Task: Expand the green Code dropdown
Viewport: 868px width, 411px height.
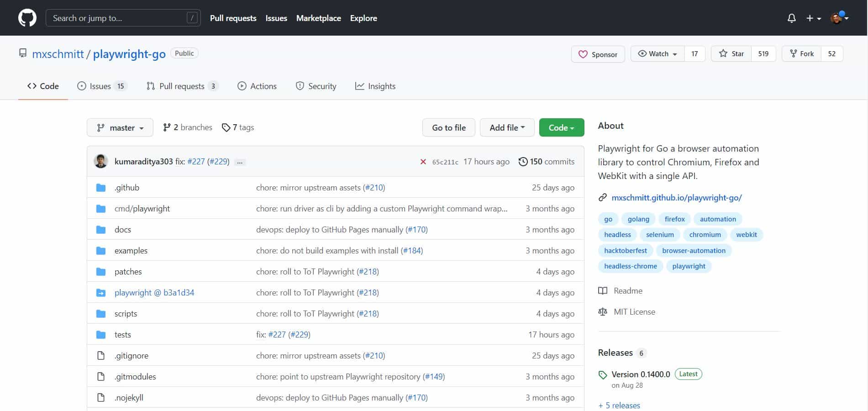Action: tap(561, 128)
